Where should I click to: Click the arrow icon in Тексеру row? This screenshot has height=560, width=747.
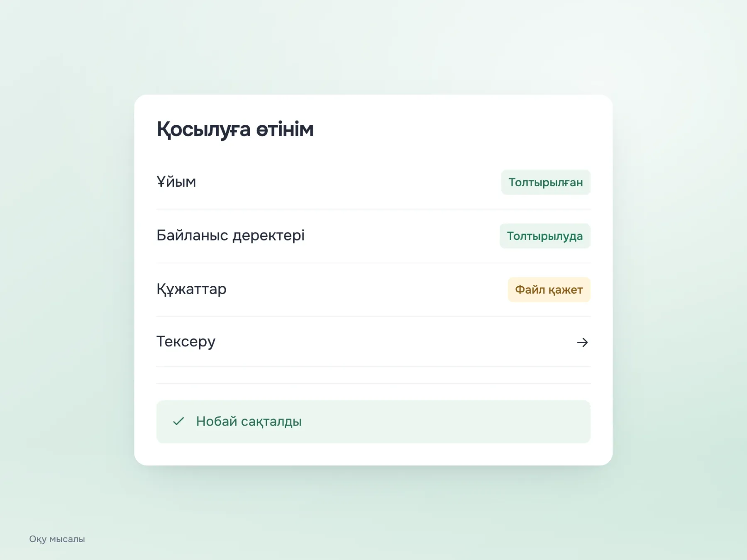(582, 342)
